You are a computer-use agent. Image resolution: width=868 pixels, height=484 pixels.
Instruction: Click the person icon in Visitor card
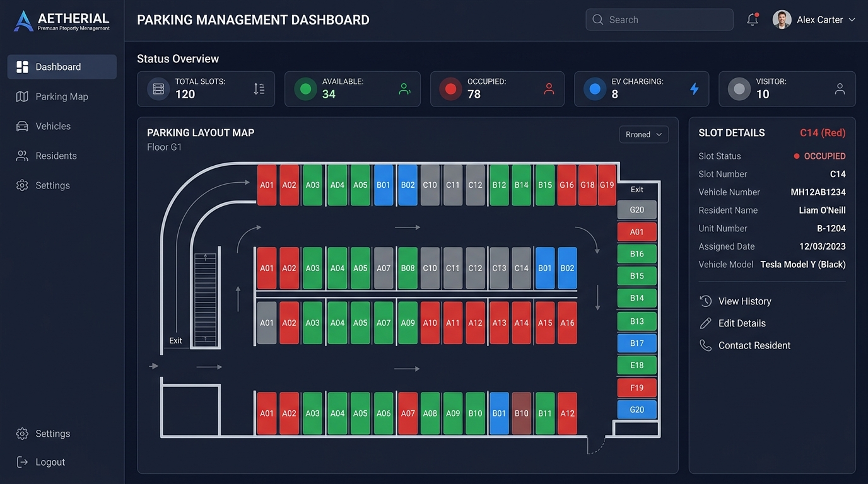point(840,89)
